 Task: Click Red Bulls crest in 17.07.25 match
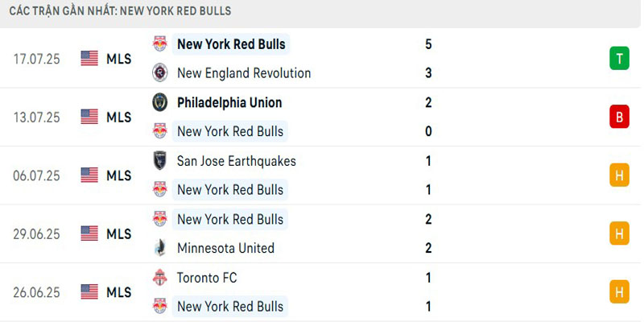coord(159,43)
